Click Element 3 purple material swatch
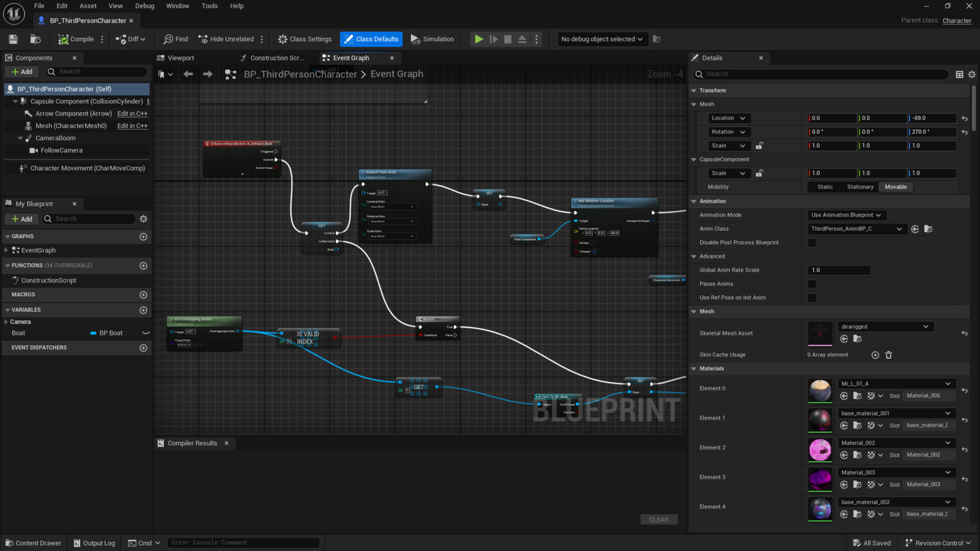The height and width of the screenshot is (551, 980). click(x=820, y=479)
